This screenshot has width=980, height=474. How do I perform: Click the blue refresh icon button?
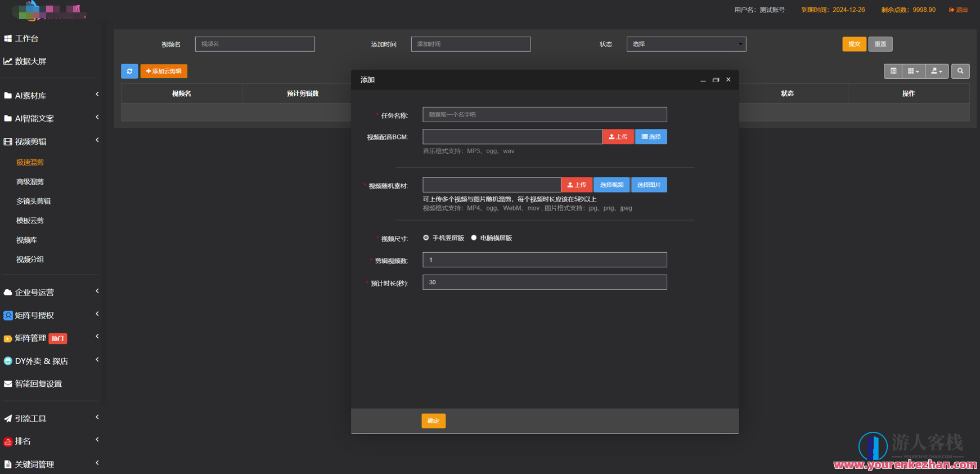129,71
